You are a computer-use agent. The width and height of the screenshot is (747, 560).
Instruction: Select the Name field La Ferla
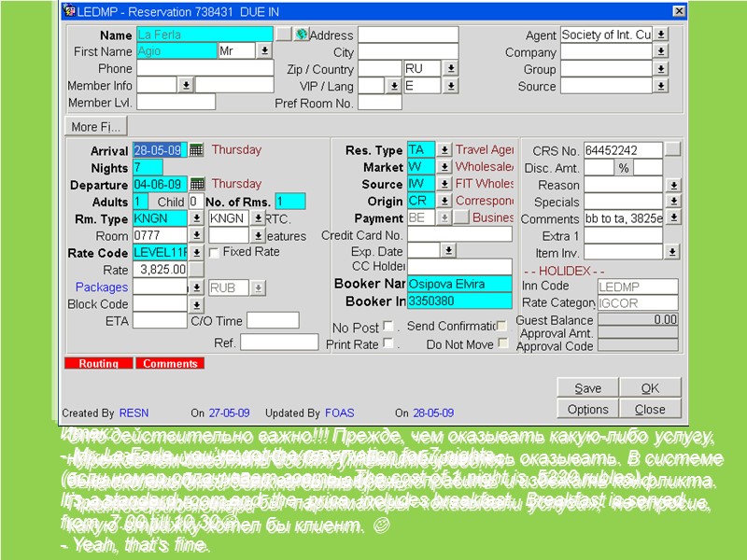(x=204, y=35)
